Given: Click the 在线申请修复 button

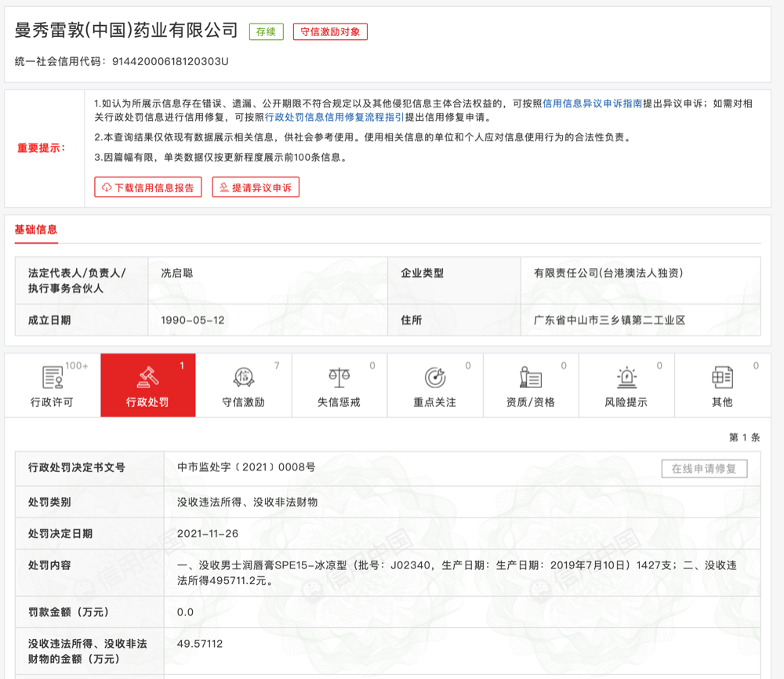Looking at the screenshot, I should click(x=704, y=469).
